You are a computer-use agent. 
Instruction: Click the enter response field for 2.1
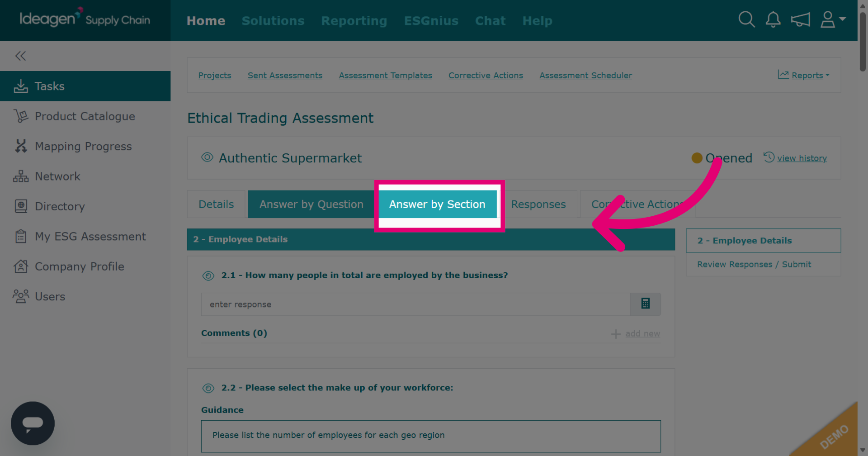pyautogui.click(x=415, y=304)
